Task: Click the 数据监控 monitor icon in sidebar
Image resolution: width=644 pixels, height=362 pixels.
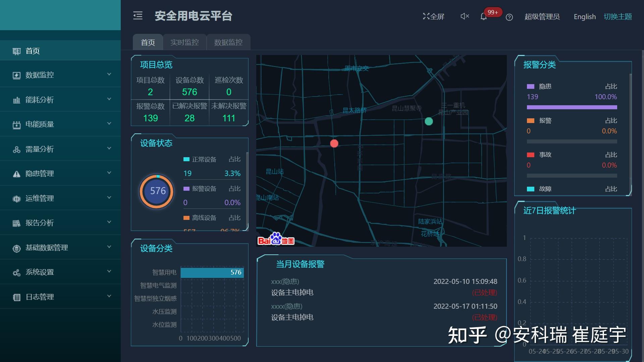Action: 16,75
